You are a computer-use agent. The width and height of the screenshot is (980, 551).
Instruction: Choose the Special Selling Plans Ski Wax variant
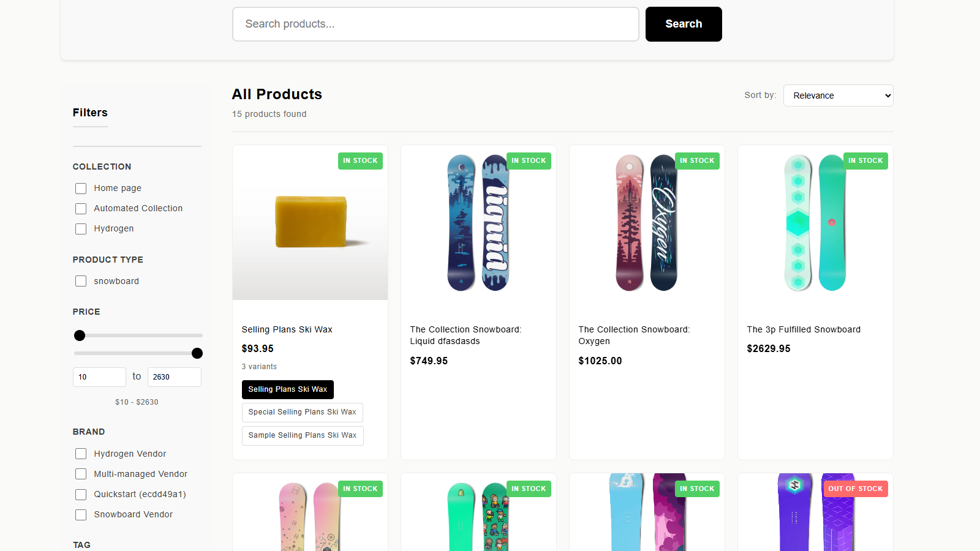point(302,412)
